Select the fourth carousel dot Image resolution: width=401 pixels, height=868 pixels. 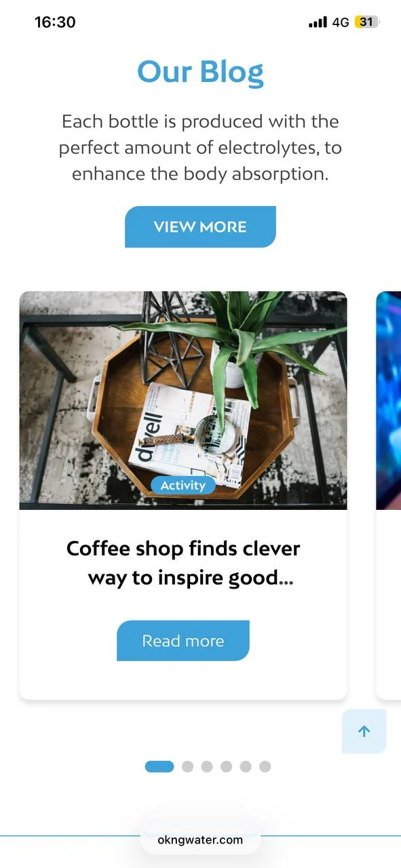(x=226, y=766)
